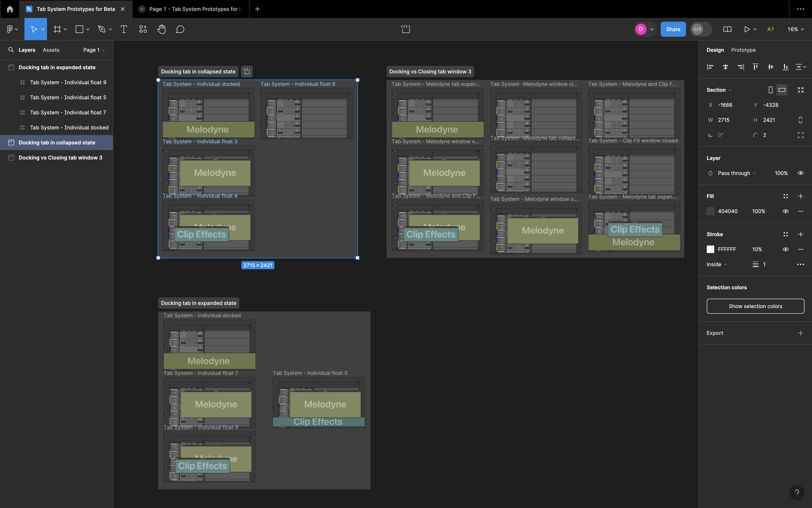Open 16% zoom dropdown

pyautogui.click(x=795, y=29)
